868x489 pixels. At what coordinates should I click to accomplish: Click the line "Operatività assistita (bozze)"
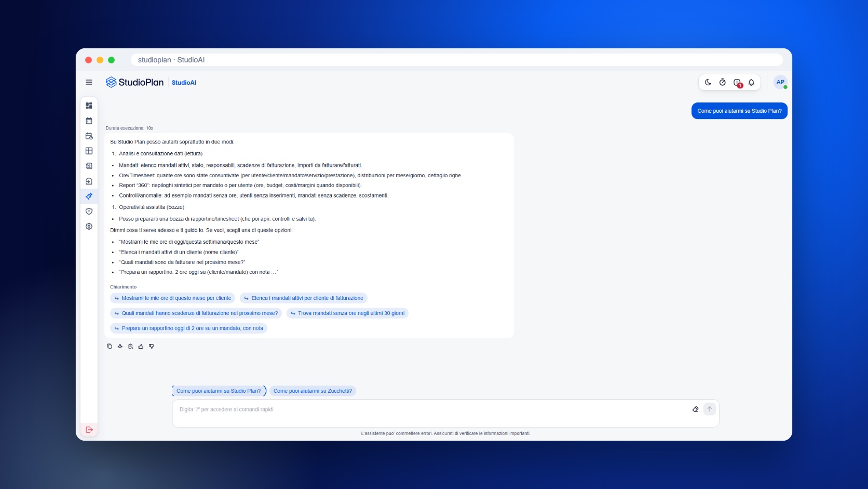point(151,207)
